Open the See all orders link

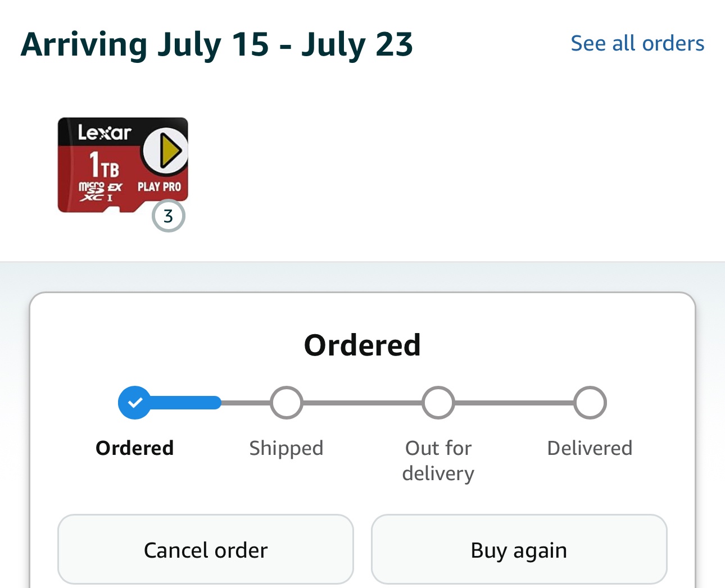point(637,43)
